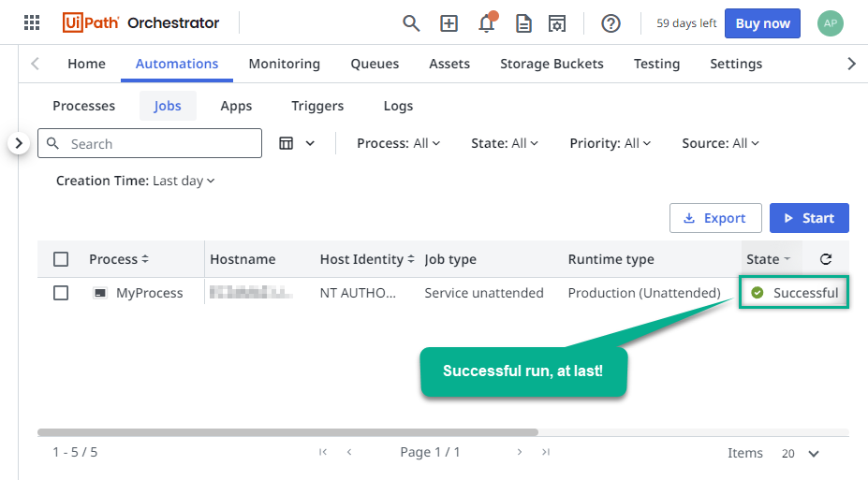Click the jobs Search input field
Image resolution: width=868 pixels, height=480 pixels.
click(x=150, y=143)
